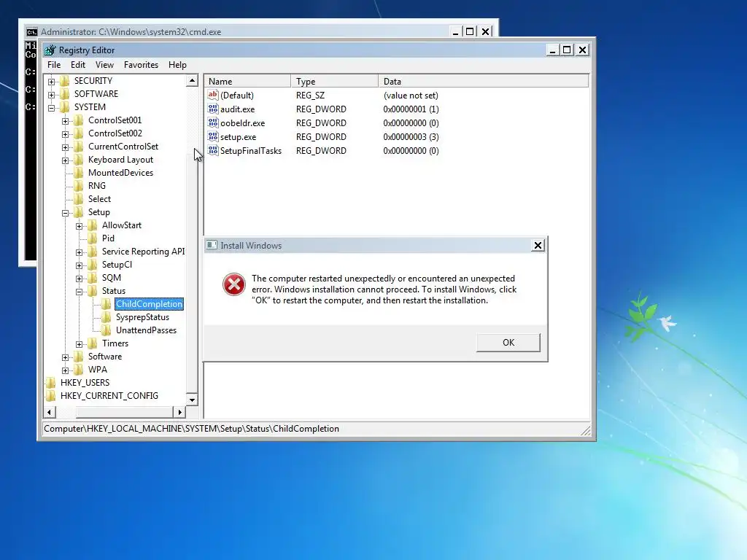Click OK in Install Windows dialog
The image size is (747, 560).
[508, 343]
